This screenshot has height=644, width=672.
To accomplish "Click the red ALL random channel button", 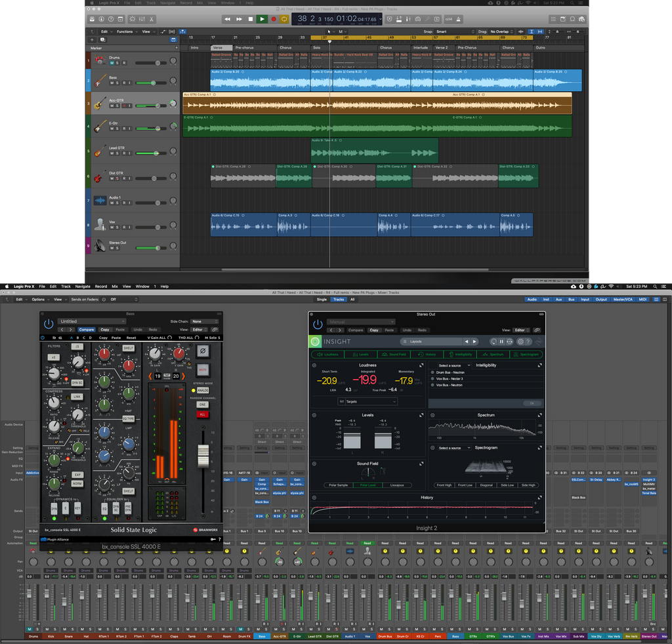I will point(203,414).
